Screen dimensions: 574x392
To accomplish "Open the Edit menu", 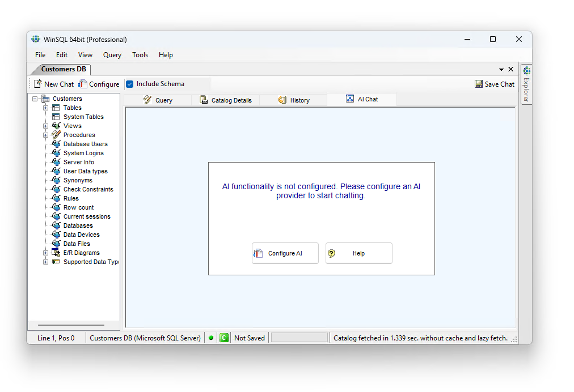I will 61,55.
